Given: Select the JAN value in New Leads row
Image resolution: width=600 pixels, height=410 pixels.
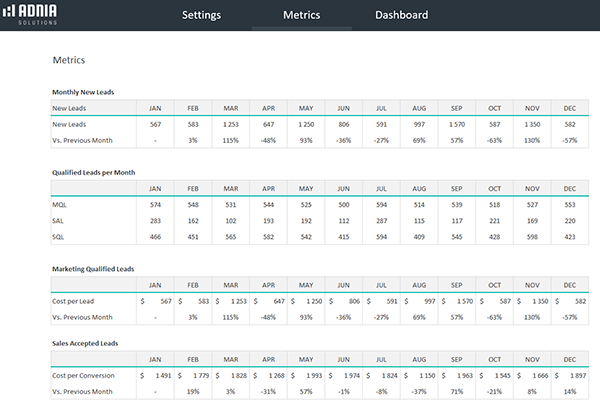Looking at the screenshot, I should click(155, 124).
